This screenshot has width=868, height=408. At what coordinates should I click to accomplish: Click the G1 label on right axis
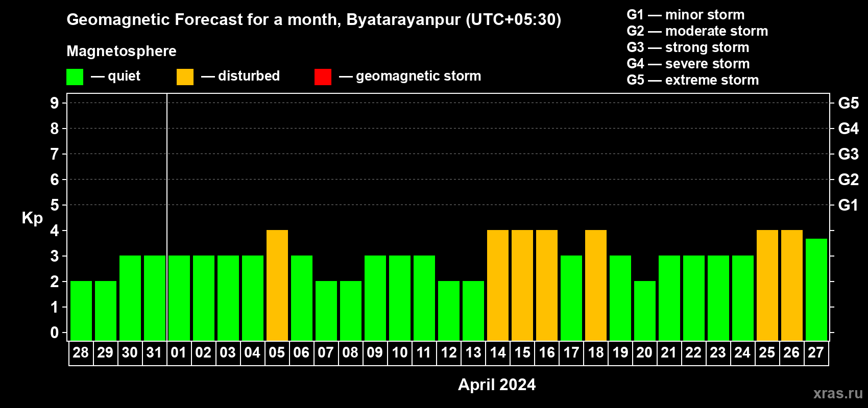(x=848, y=205)
